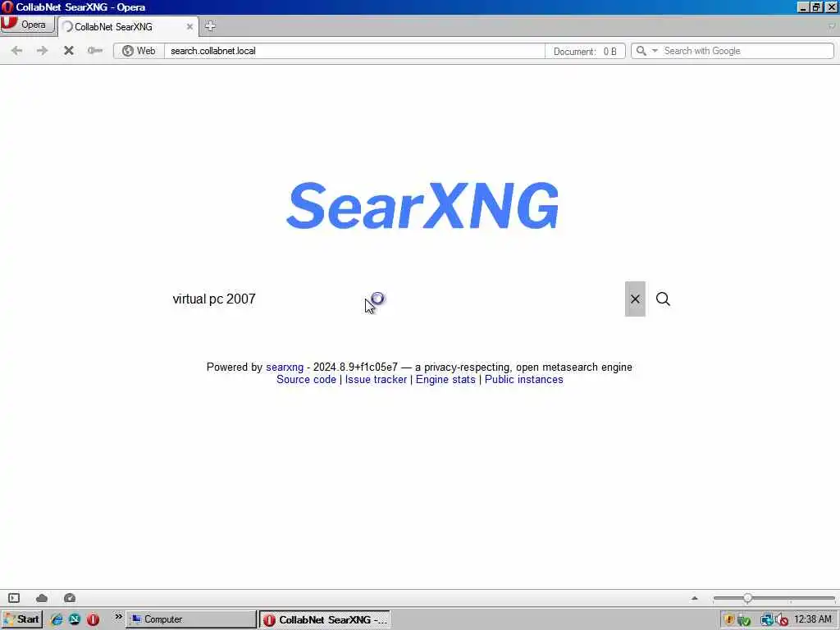The height and width of the screenshot is (630, 840).
Task: Open Opera Turbo speedometer icon
Action: coord(70,598)
